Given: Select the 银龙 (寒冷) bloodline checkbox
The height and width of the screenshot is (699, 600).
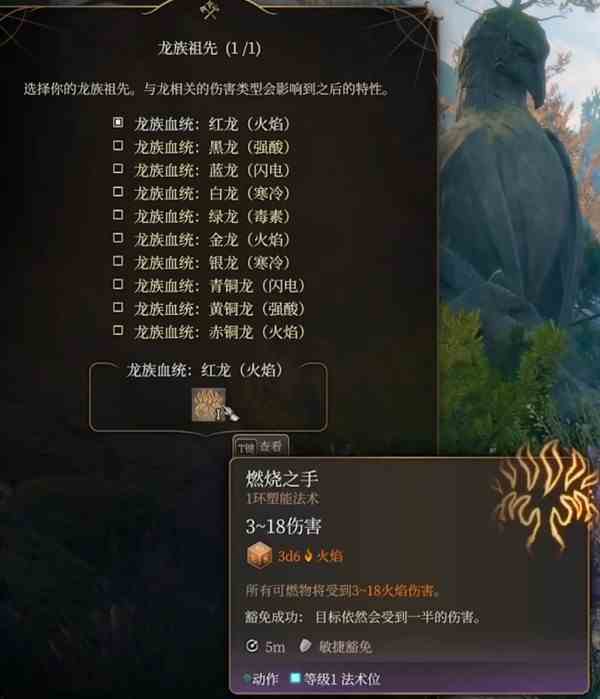Looking at the screenshot, I should (x=118, y=261).
